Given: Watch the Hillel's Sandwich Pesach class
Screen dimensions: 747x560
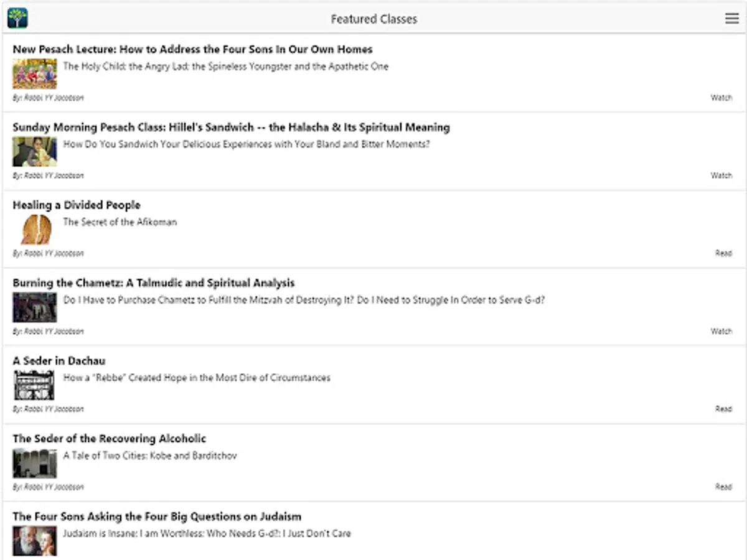Looking at the screenshot, I should point(721,175).
